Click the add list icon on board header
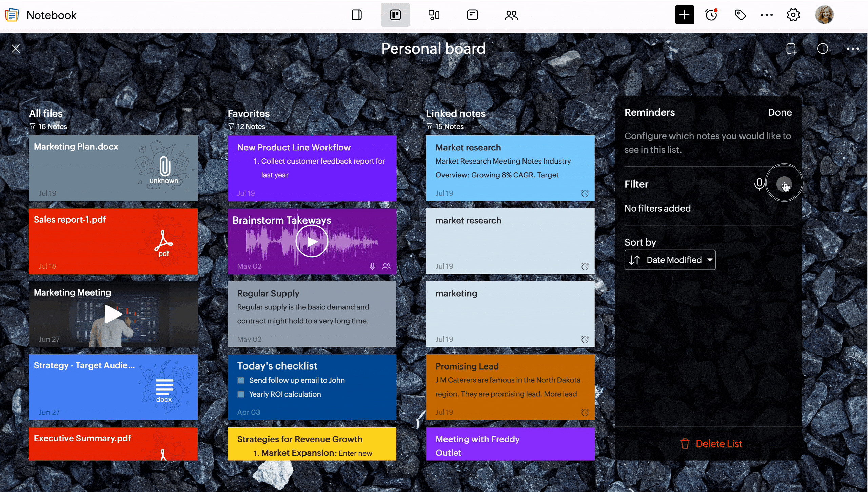Image resolution: width=868 pixels, height=492 pixels. pyautogui.click(x=791, y=49)
